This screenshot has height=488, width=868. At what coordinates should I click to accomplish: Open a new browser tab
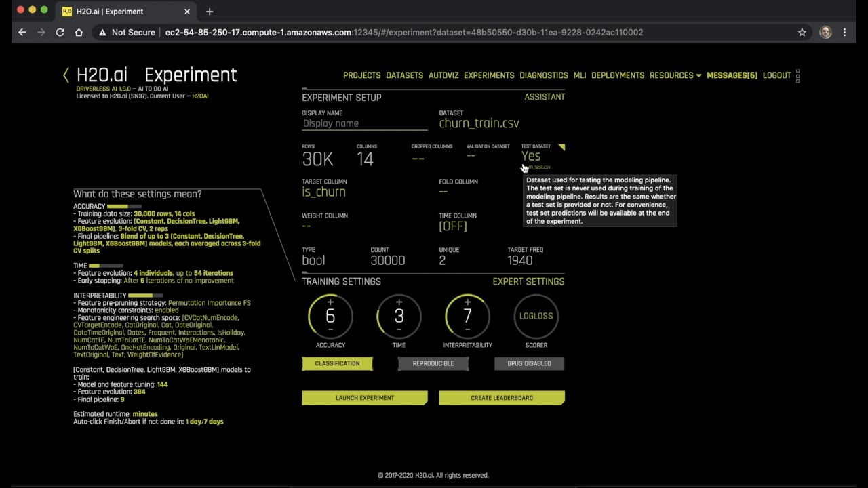[x=209, y=12]
